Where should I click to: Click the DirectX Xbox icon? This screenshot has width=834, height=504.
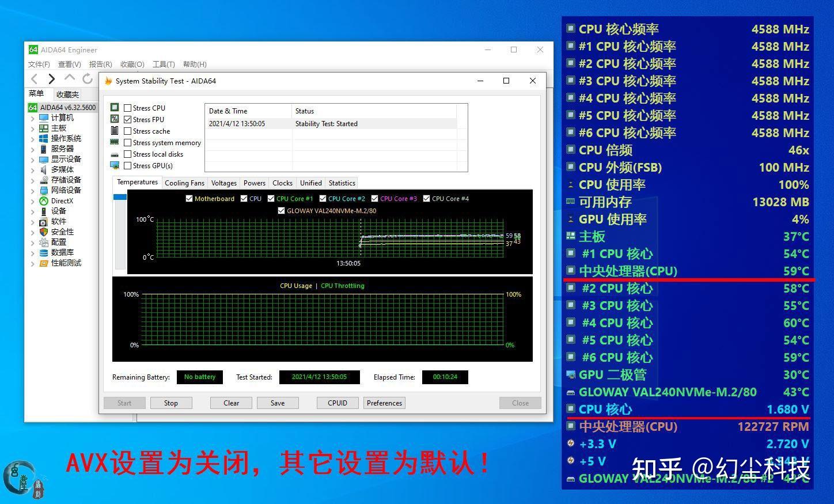pyautogui.click(x=44, y=201)
